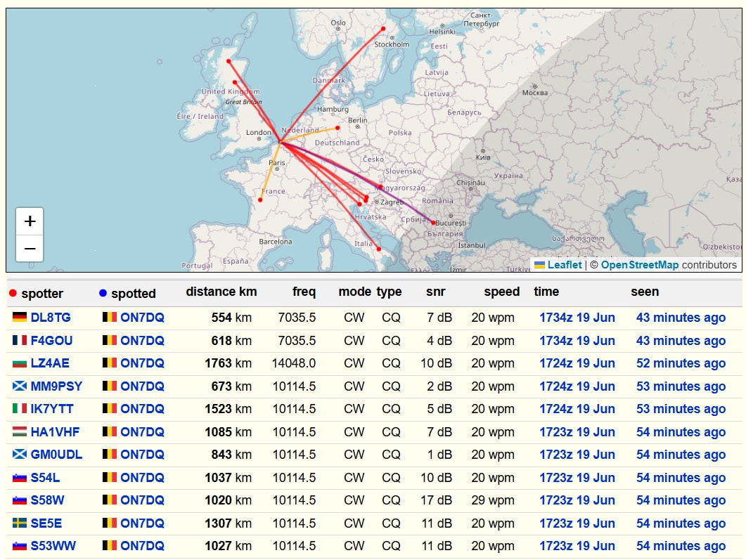Zoom in on the map
The width and height of the screenshot is (746, 560).
pyautogui.click(x=30, y=221)
